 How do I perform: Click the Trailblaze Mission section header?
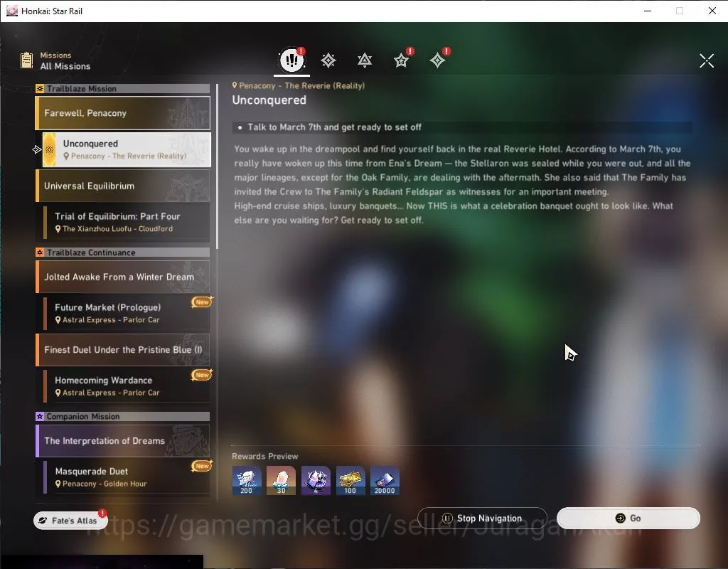click(x=123, y=88)
